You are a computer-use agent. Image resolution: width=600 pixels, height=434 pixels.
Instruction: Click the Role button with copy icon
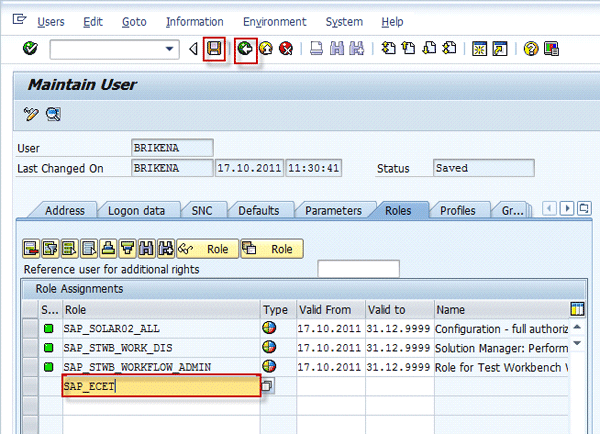(x=272, y=249)
